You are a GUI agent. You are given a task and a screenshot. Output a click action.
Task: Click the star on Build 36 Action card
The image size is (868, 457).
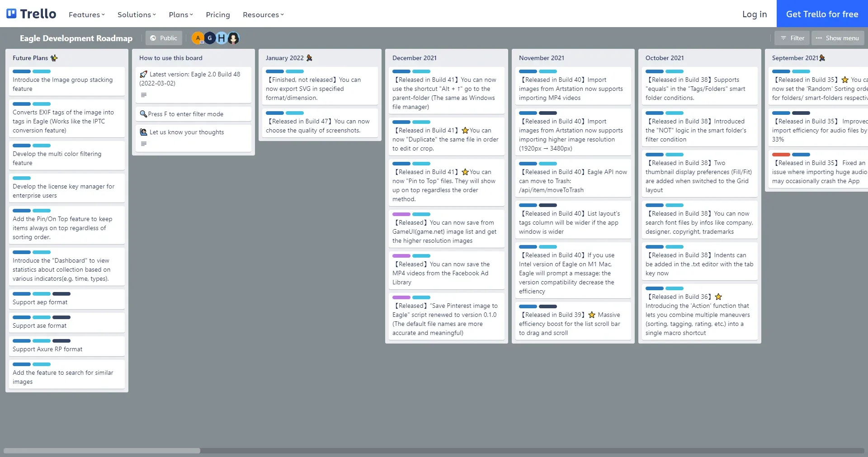(x=718, y=297)
